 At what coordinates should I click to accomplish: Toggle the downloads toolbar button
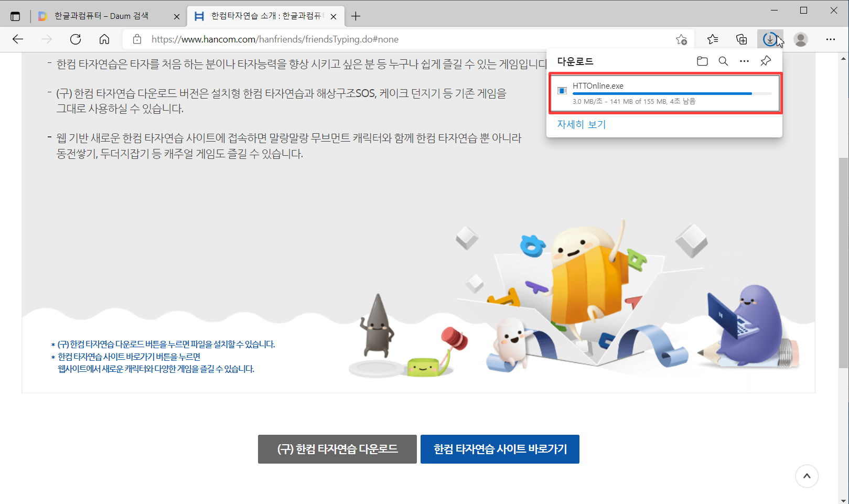[770, 39]
